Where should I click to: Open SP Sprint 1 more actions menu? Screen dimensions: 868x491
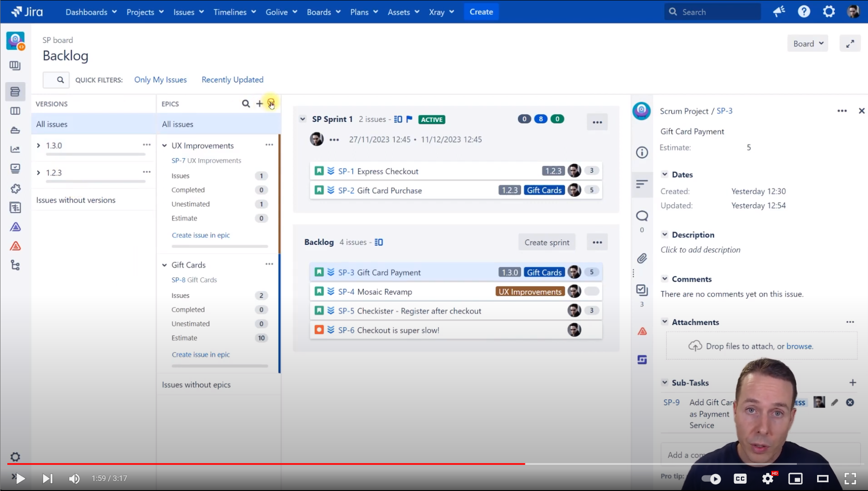(597, 122)
